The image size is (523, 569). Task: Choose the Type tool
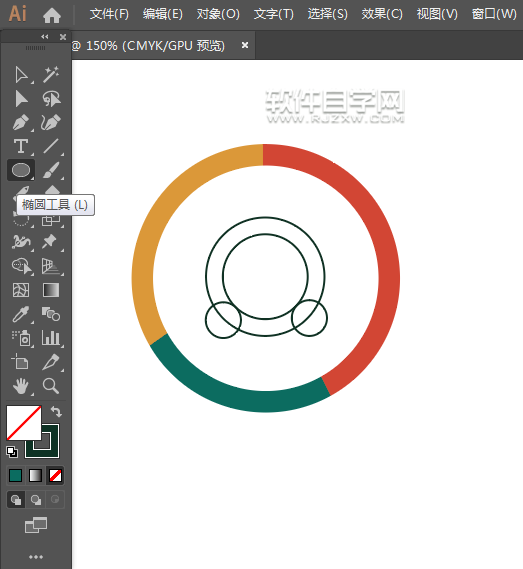coord(21,146)
